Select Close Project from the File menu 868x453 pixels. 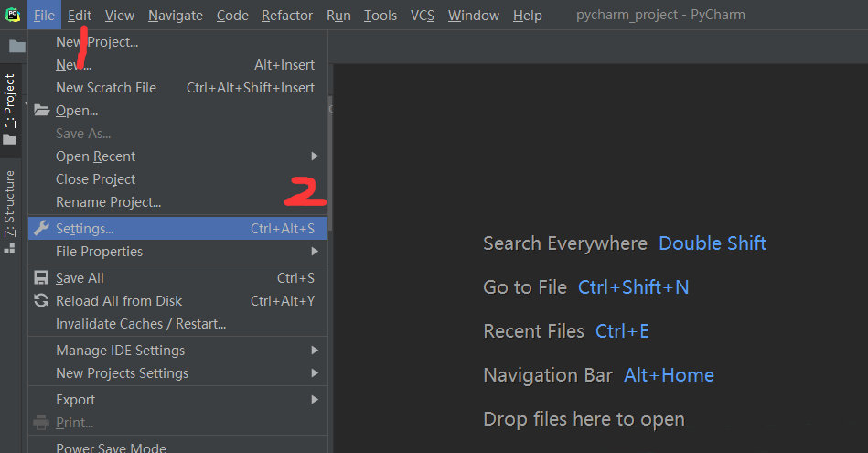pyautogui.click(x=95, y=179)
